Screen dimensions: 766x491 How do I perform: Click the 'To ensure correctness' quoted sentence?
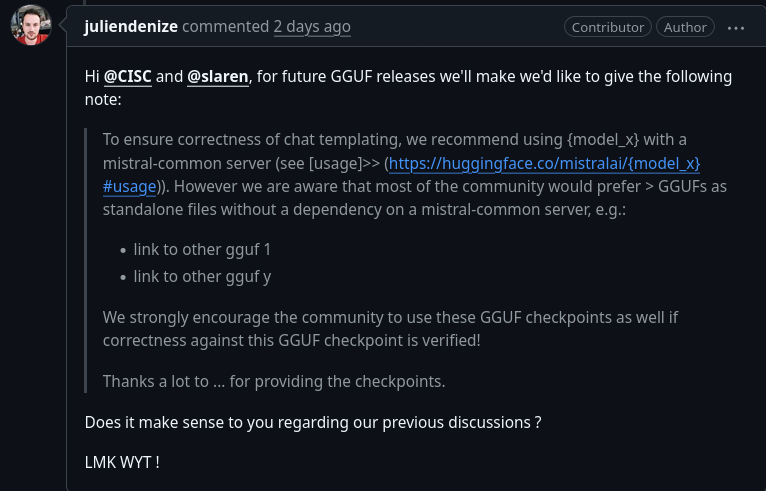415,174
